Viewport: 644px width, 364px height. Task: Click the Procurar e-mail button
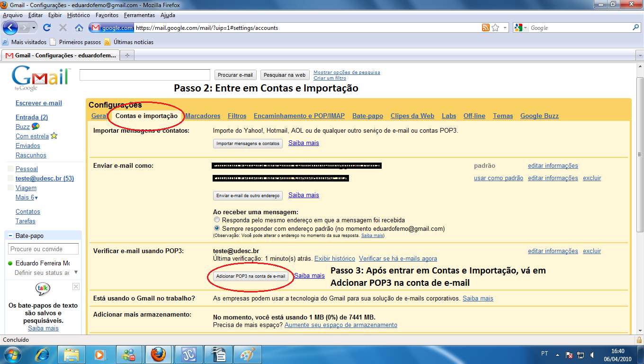235,75
